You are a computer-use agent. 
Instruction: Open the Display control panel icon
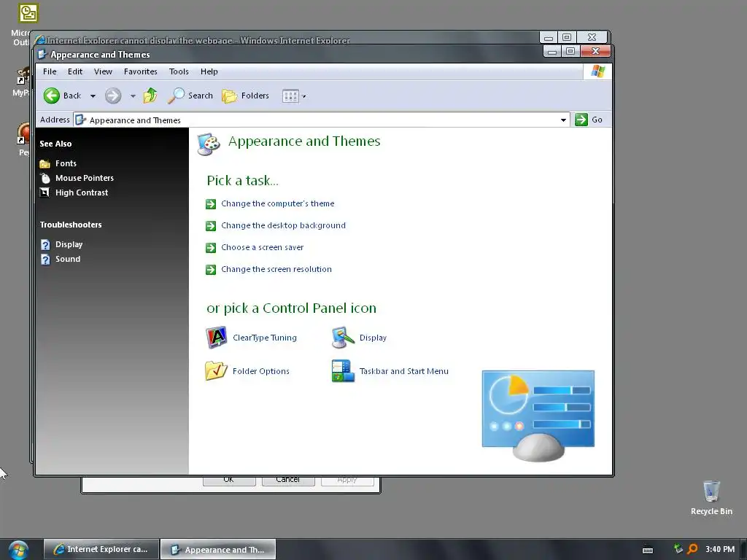pos(343,338)
